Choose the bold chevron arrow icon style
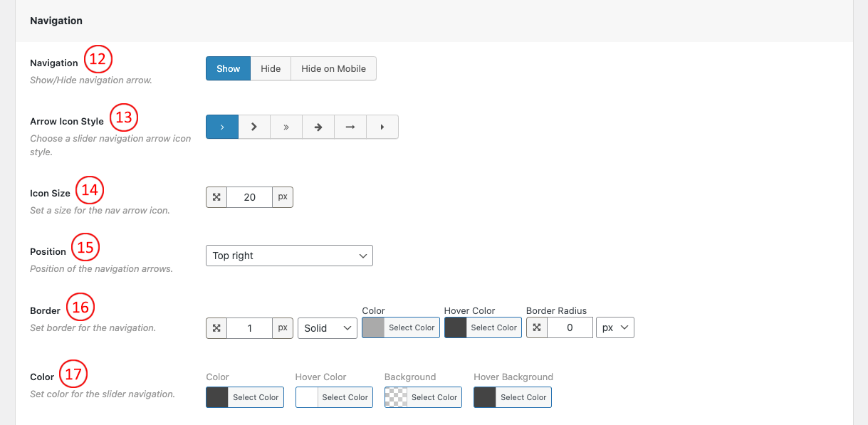 pyautogui.click(x=254, y=127)
